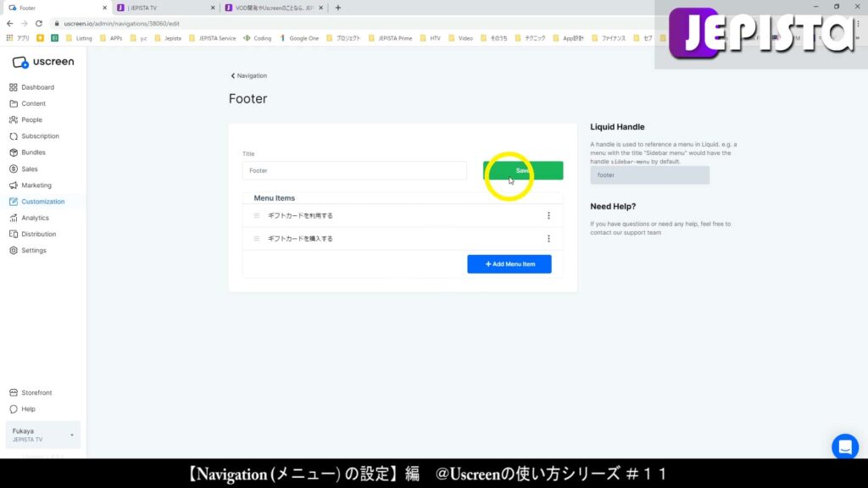Viewport: 868px width, 488px height.
Task: Open options menu for ギフトカードを利用する item
Action: (548, 215)
